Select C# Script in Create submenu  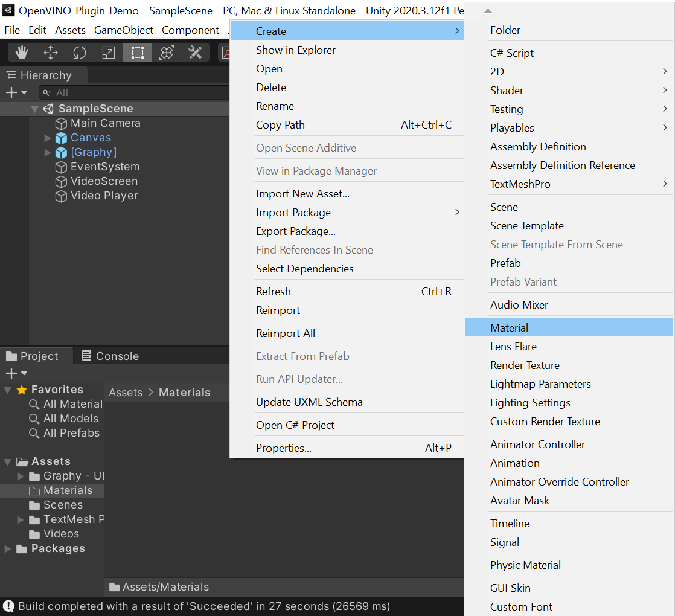point(569,53)
